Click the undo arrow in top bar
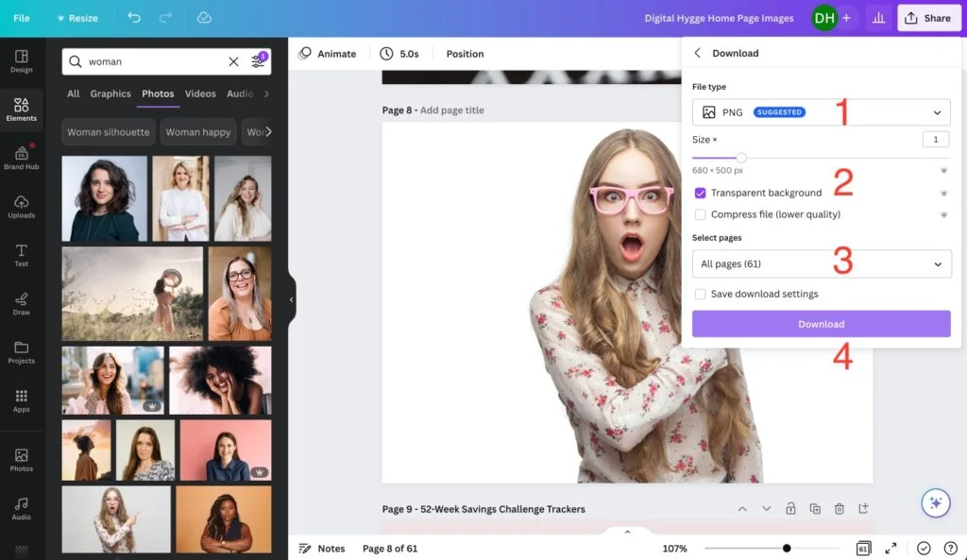The width and height of the screenshot is (967, 560). click(x=134, y=18)
